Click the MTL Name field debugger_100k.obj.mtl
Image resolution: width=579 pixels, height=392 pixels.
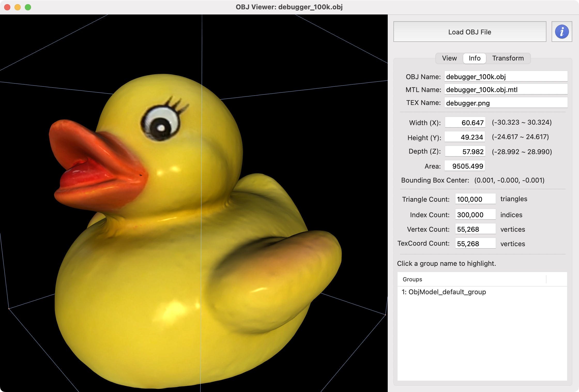click(x=506, y=89)
